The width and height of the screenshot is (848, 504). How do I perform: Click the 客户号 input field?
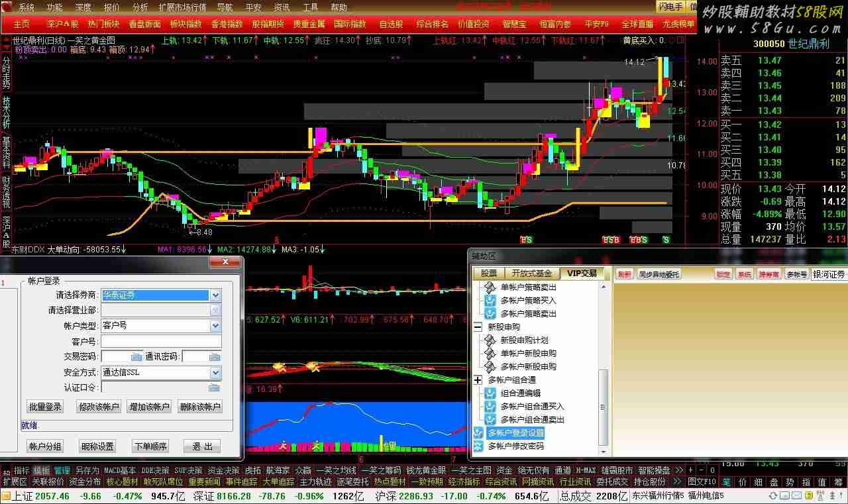[x=161, y=342]
